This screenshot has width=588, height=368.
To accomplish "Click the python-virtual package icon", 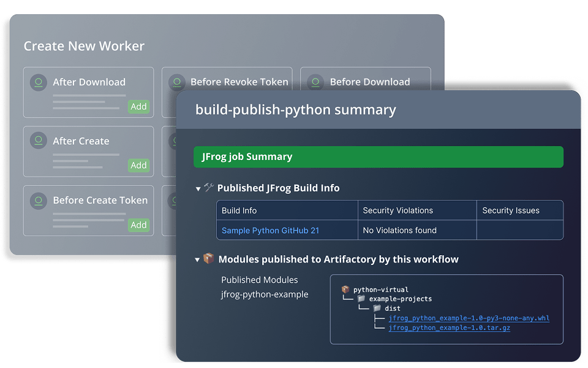I will tap(345, 289).
